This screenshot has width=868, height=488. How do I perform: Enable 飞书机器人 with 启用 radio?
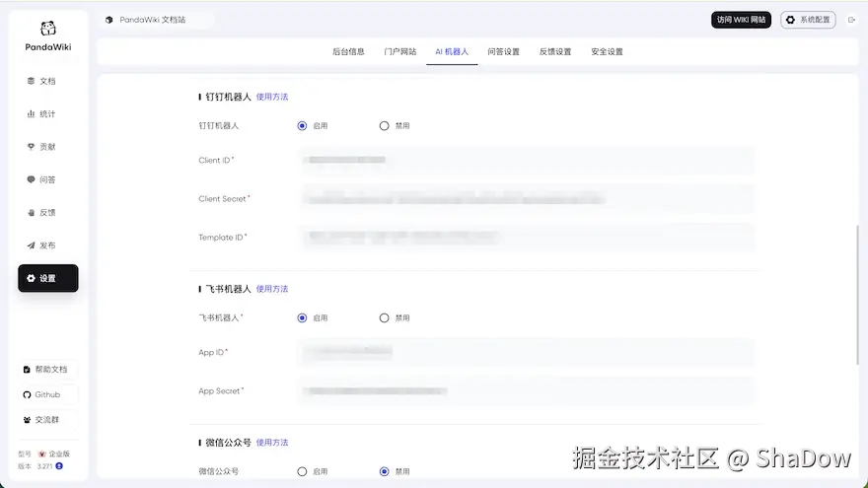pyautogui.click(x=302, y=318)
